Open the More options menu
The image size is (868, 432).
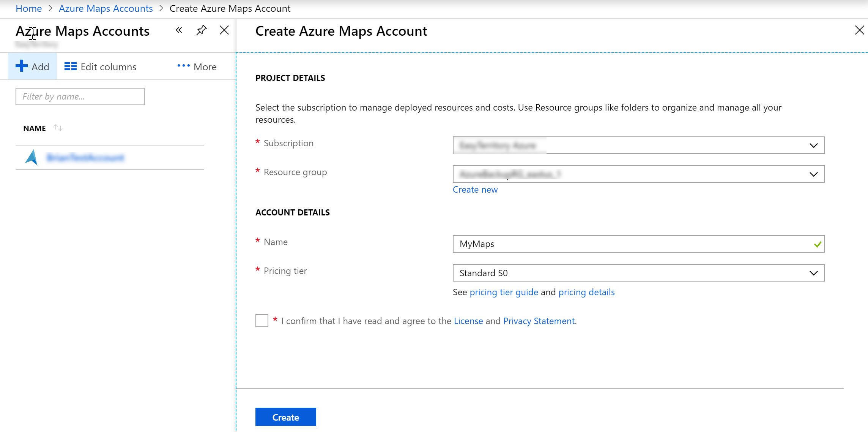pos(197,66)
